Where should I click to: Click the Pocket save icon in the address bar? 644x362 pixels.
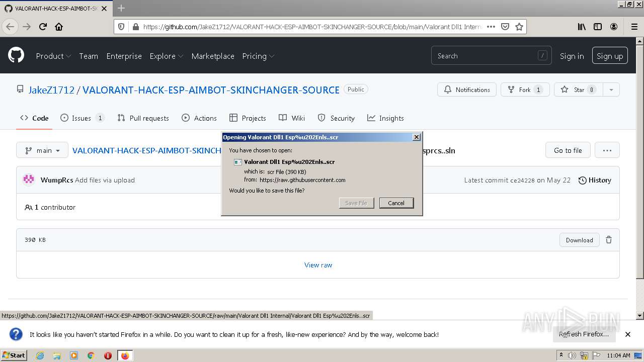click(x=505, y=27)
